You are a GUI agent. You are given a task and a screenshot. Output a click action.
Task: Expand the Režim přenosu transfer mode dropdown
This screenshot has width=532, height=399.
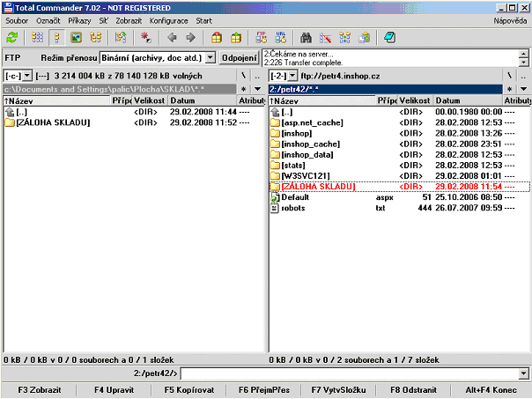[x=211, y=57]
